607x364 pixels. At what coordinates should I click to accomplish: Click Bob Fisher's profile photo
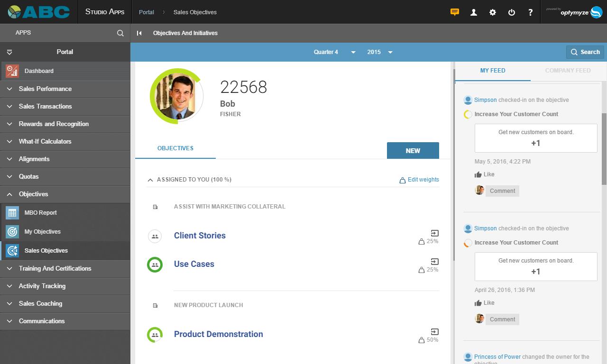(x=176, y=96)
